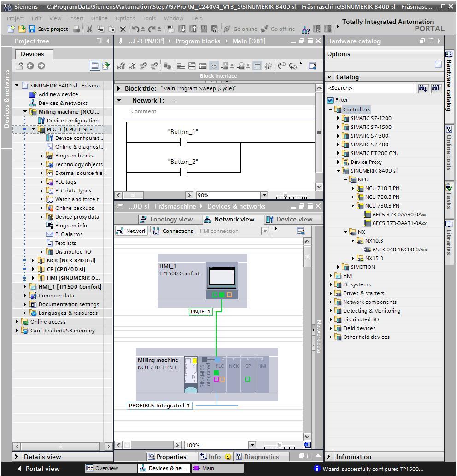Image resolution: width=457 pixels, height=476 pixels.
Task: Click the Save project icon
Action: click(x=32, y=29)
